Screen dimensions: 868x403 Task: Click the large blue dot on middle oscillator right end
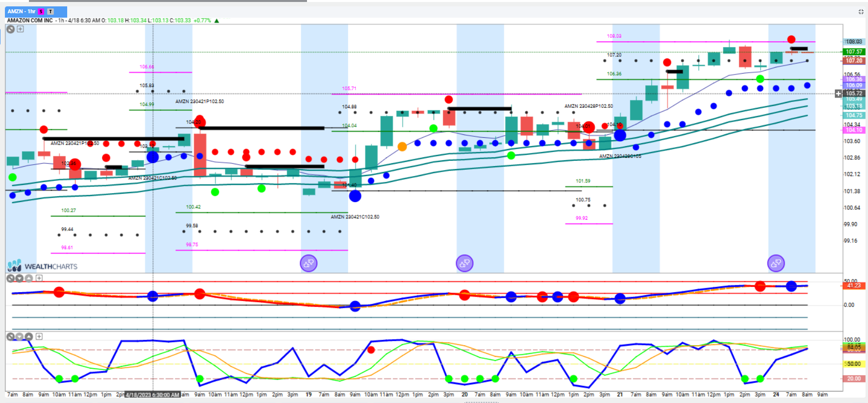[791, 286]
